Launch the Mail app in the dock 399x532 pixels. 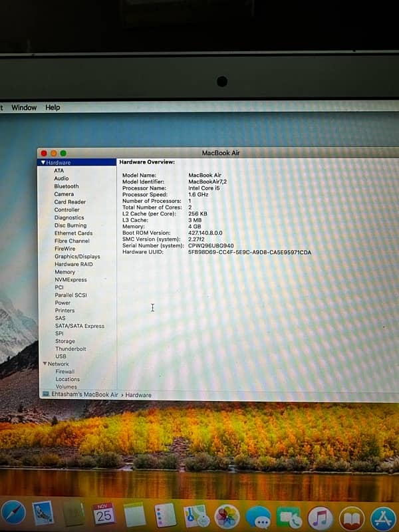(x=43, y=513)
